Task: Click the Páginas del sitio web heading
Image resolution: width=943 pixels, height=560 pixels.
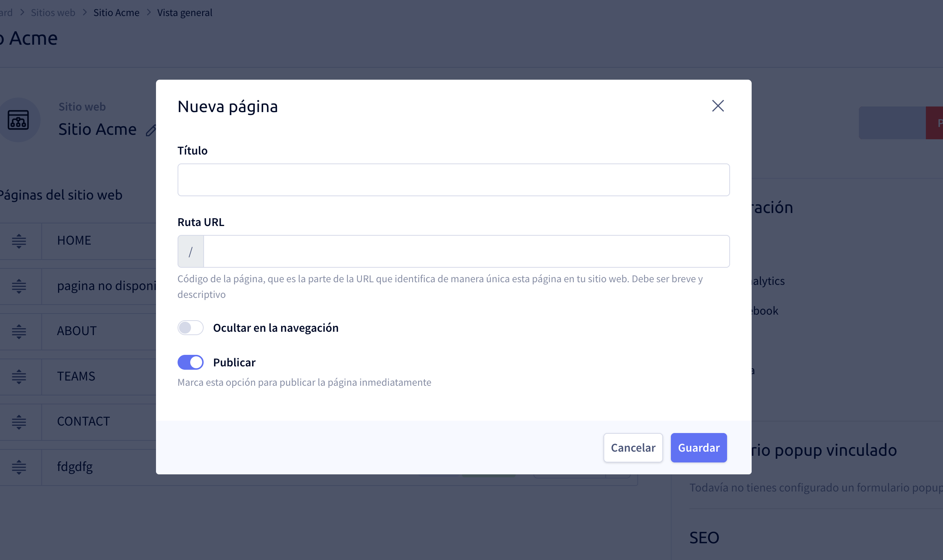Action: click(x=61, y=195)
